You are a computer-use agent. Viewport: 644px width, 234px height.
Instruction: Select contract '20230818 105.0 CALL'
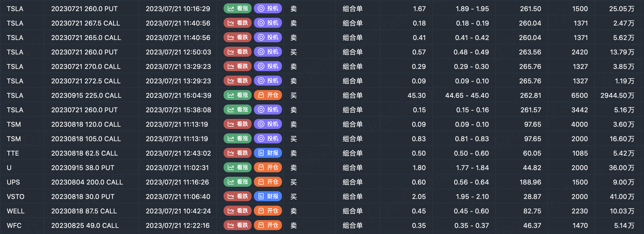point(86,139)
